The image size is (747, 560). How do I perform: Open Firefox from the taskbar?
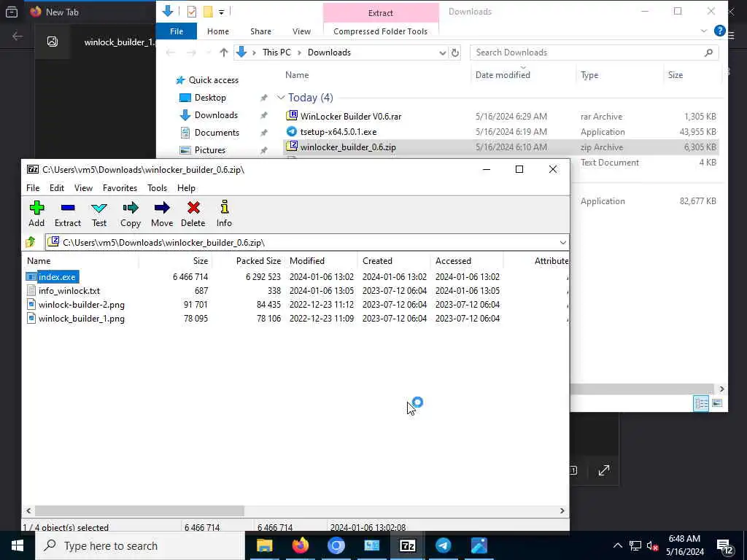300,545
